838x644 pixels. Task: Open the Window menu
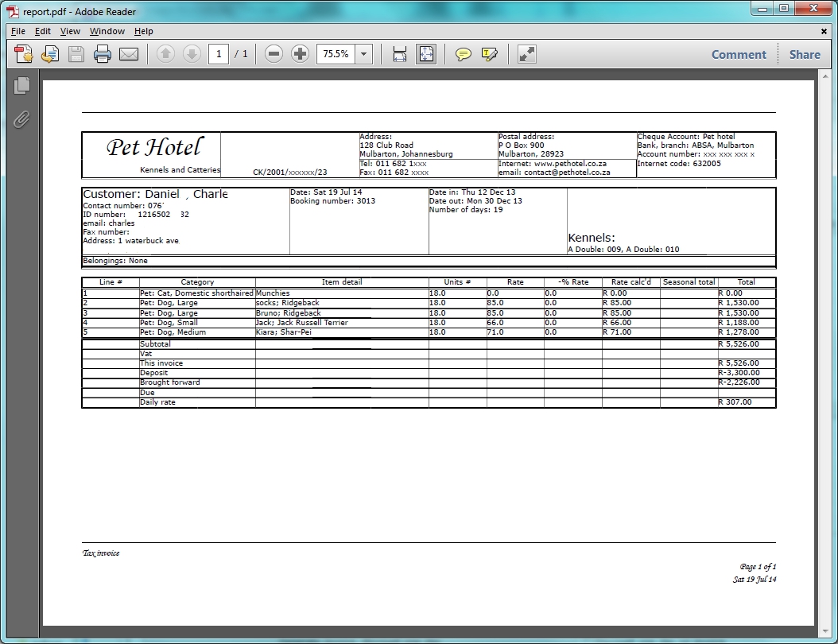(x=107, y=31)
